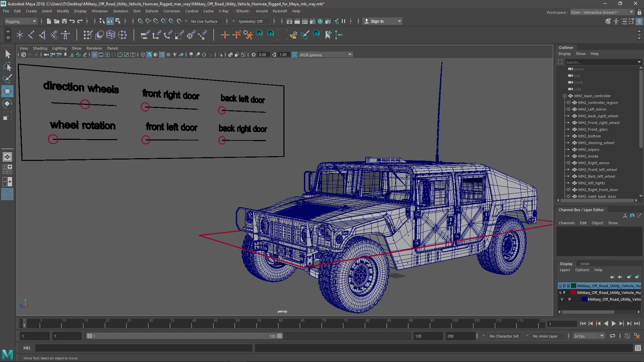The height and width of the screenshot is (362, 644).
Task: Open the viewport Shading menu
Action: (x=40, y=48)
